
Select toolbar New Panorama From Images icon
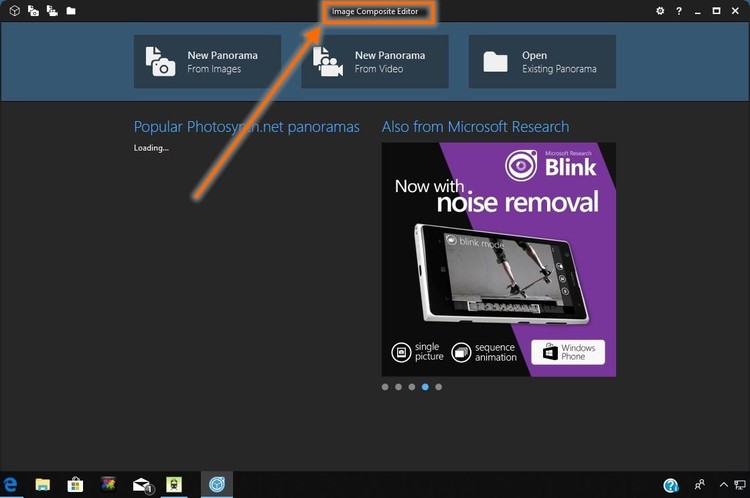click(33, 11)
